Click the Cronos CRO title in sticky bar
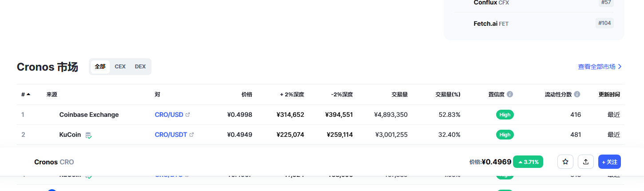The image size is (644, 191). coord(54,162)
